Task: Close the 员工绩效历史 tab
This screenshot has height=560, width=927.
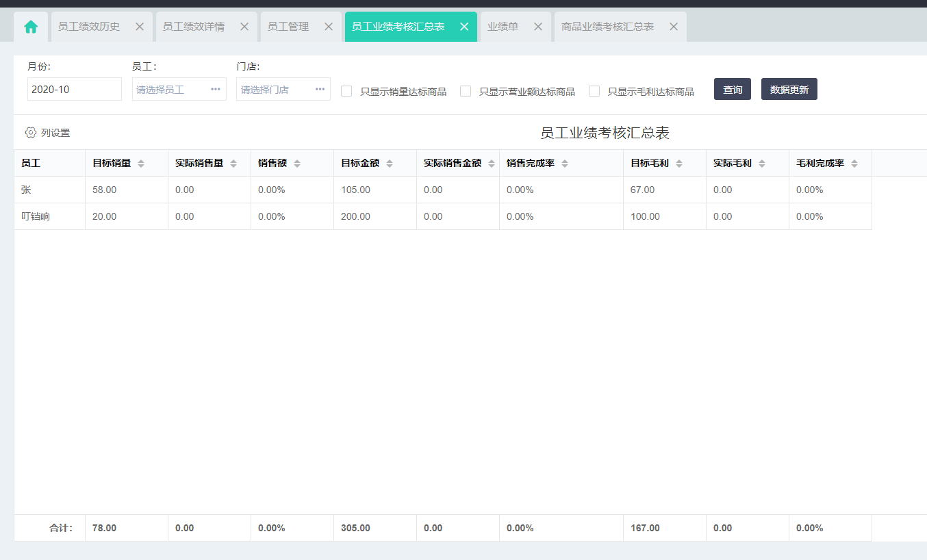Action: click(140, 27)
